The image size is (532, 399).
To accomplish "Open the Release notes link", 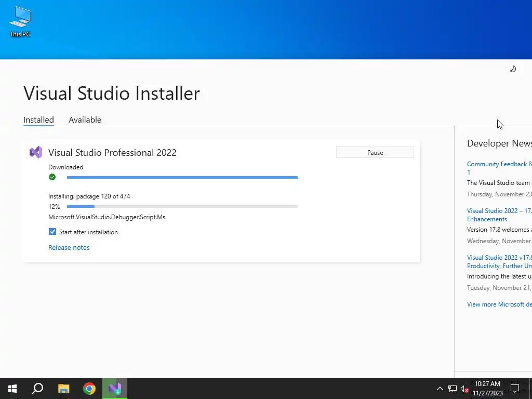I will 69,247.
